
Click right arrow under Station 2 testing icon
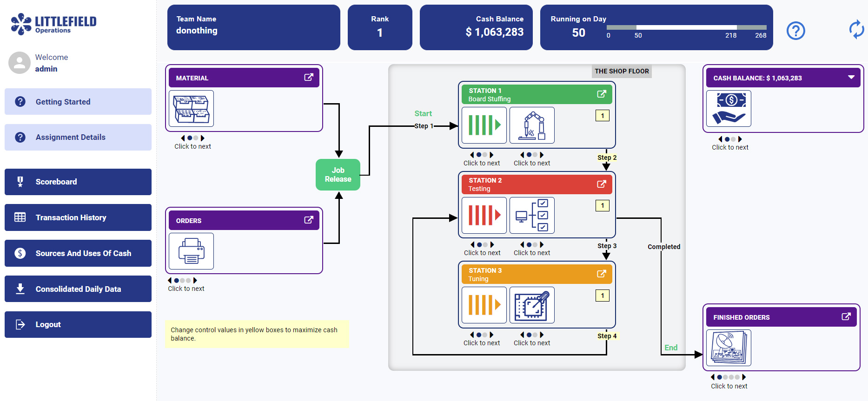pos(542,244)
